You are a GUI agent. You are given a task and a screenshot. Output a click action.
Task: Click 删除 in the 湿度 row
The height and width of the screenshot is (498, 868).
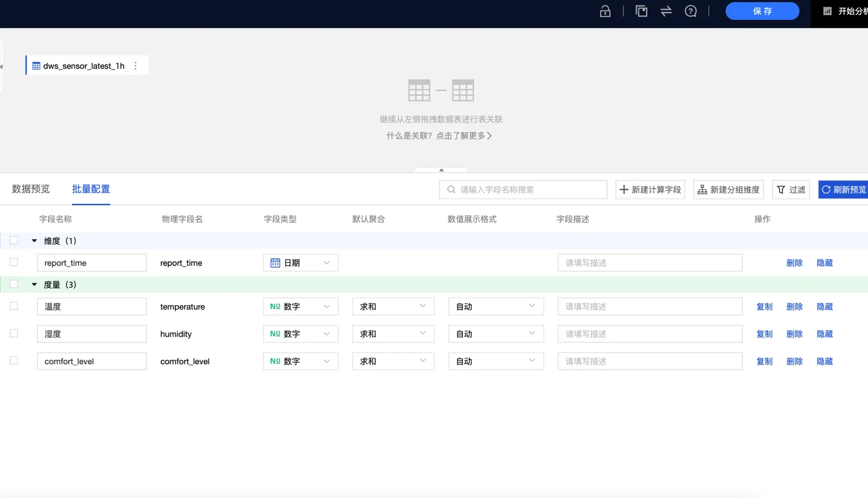[794, 334]
